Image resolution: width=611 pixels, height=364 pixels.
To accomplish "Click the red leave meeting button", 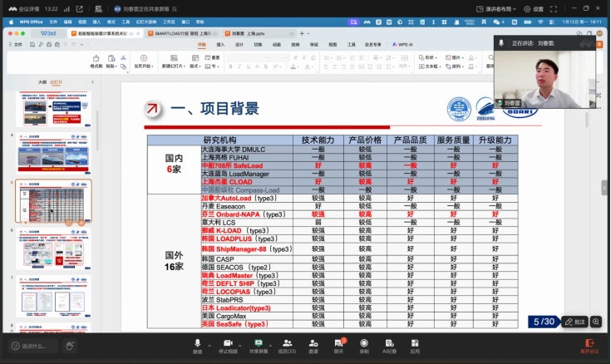I will 590,344.
